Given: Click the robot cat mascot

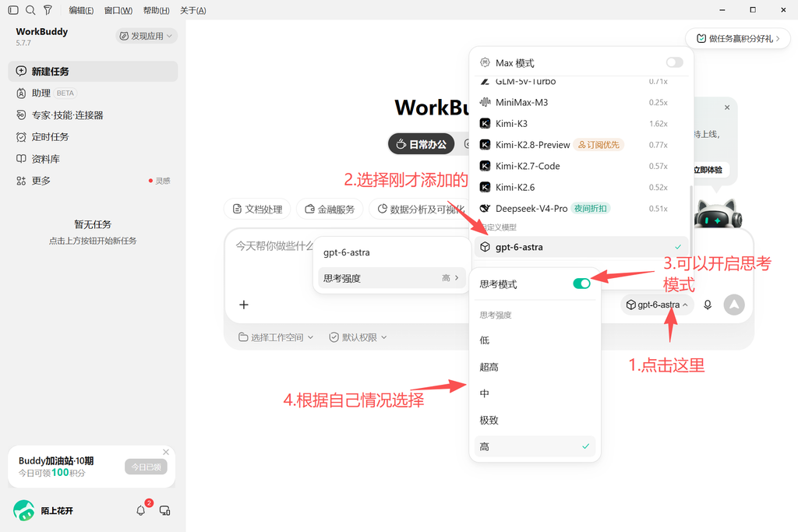Looking at the screenshot, I should tap(718, 214).
